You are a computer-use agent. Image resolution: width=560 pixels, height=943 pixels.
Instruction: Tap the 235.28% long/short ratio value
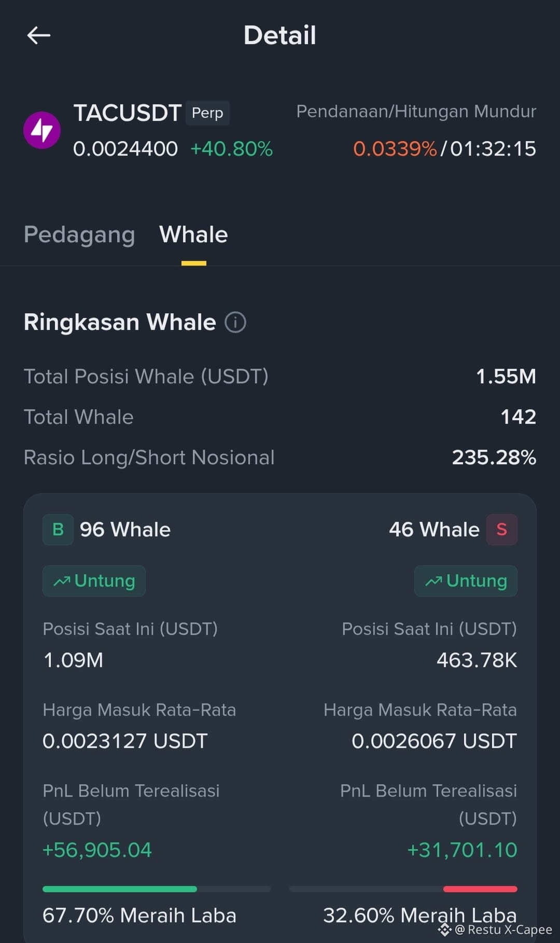pyautogui.click(x=494, y=457)
